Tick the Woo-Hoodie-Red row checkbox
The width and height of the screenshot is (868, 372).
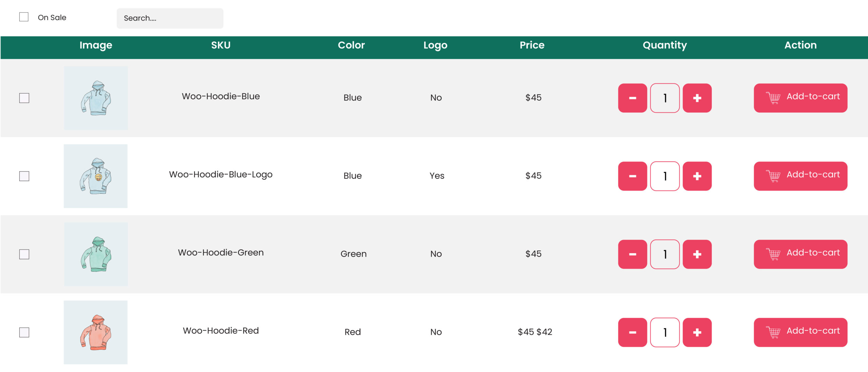(x=24, y=332)
